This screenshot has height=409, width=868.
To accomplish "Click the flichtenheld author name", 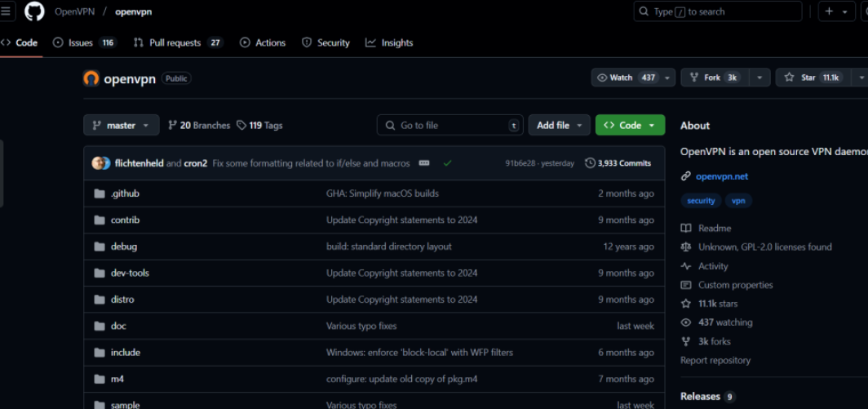I will (x=139, y=163).
